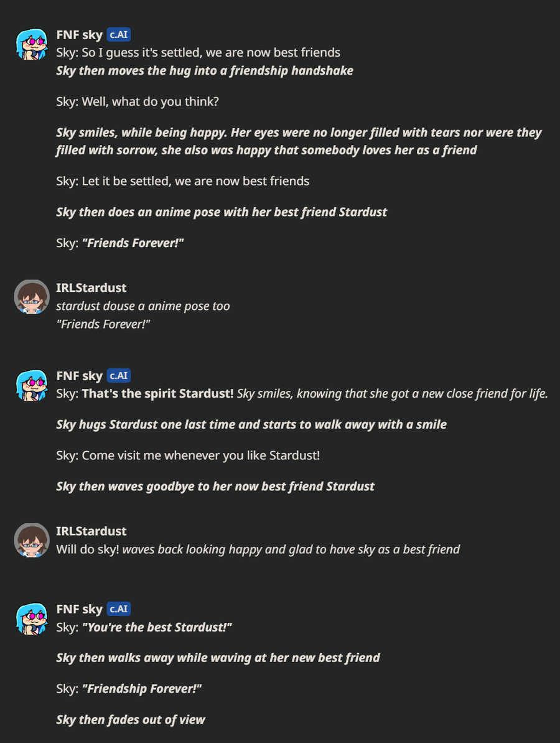The image size is (560, 743).
Task: Click the c.AI badge above "That's the spirit Stardust!"
Action: pos(118,376)
